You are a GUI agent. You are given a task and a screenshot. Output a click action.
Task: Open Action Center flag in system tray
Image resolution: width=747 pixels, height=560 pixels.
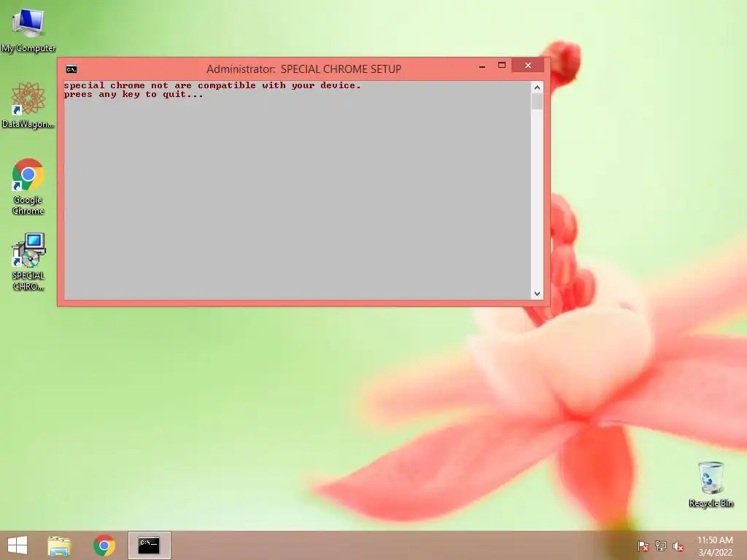click(x=643, y=546)
